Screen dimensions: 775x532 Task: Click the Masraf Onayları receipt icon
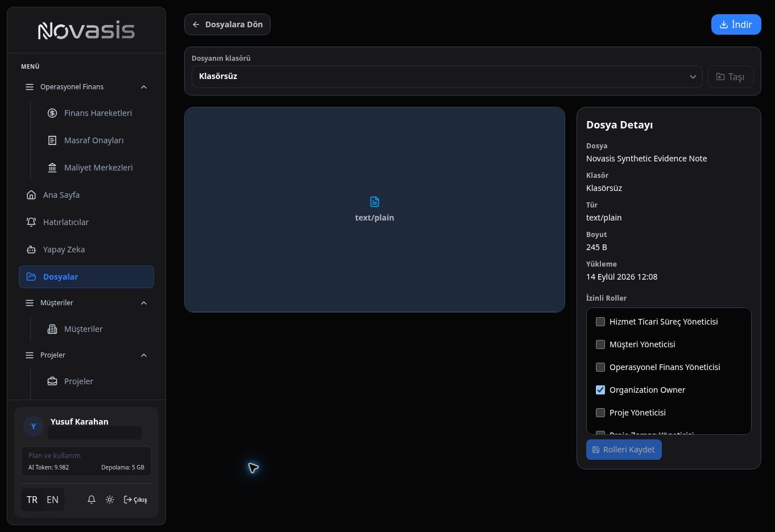[x=52, y=140]
